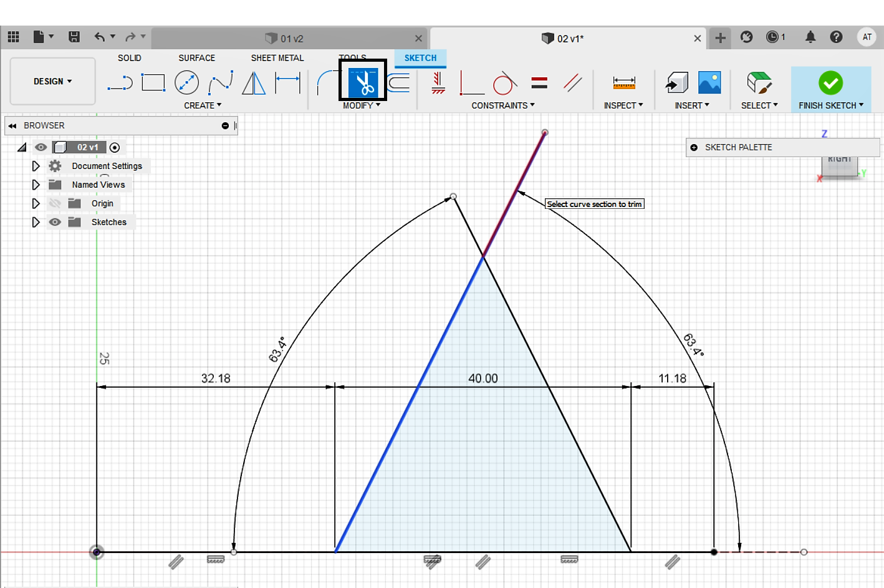Viewport: 884px width, 588px height.
Task: Open the INSERT dropdown menu
Action: [x=692, y=105]
